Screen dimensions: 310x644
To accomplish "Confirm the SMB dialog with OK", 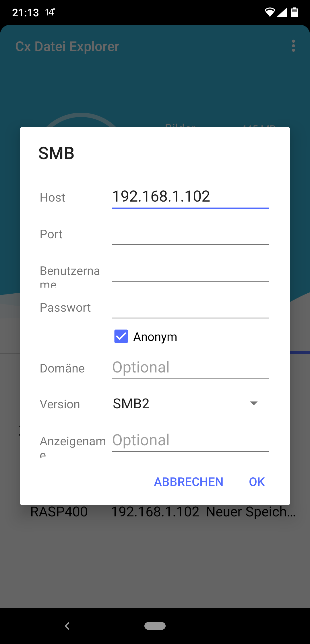I will coord(257,482).
